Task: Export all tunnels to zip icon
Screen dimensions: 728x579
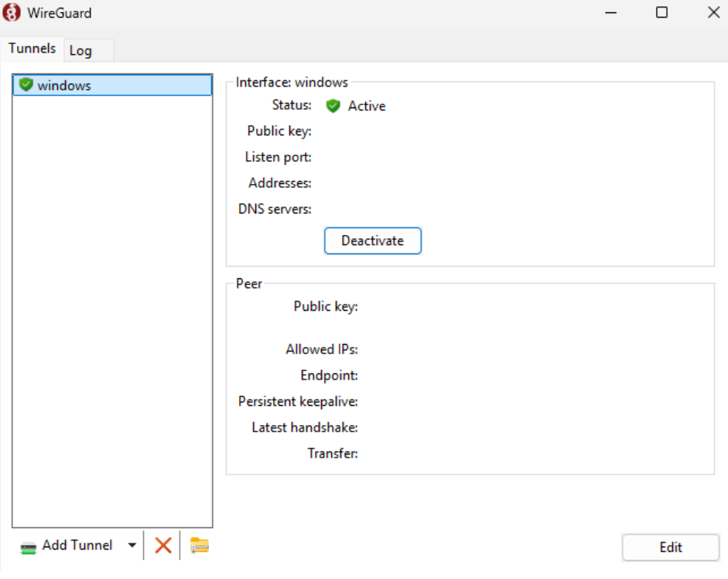Action: point(200,545)
